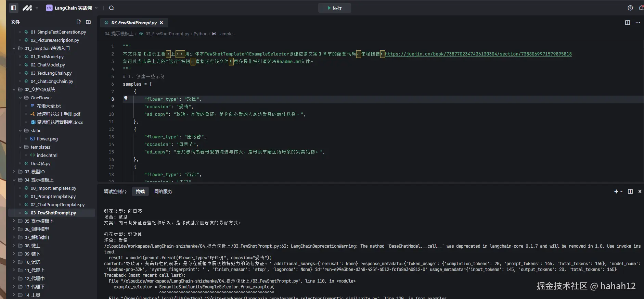Click the Python breadcrumb segment
The width and height of the screenshot is (644, 299).
(x=200, y=34)
